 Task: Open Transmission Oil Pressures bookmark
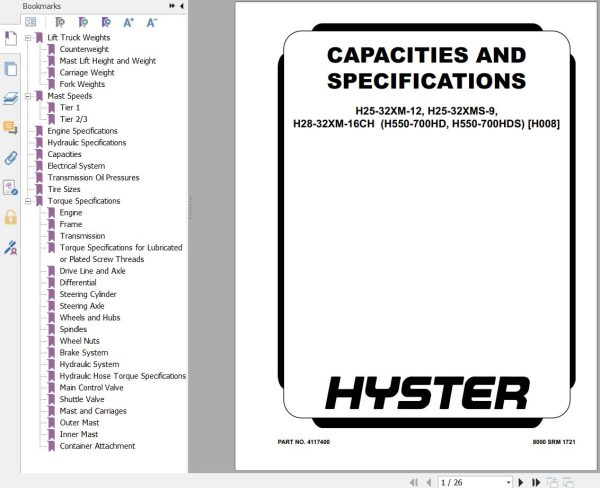(93, 178)
